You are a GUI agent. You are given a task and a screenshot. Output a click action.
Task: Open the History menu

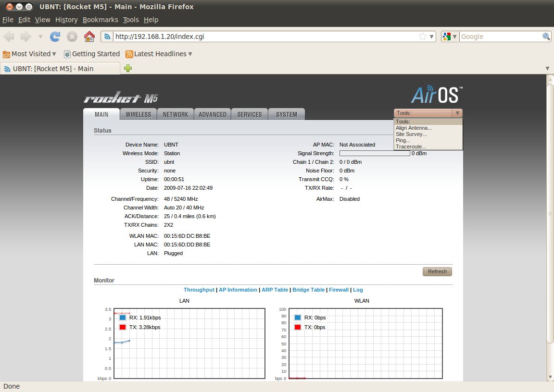tap(66, 20)
